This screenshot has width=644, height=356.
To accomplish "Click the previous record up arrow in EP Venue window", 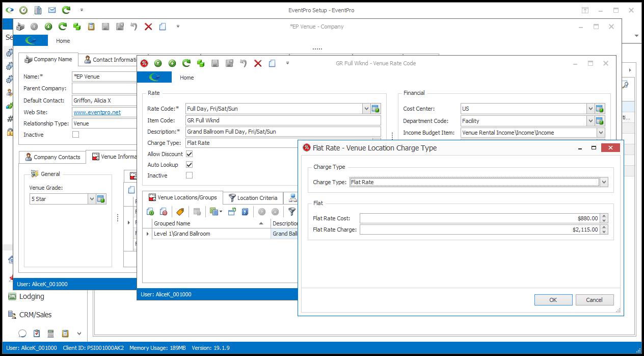I will [x=34, y=27].
